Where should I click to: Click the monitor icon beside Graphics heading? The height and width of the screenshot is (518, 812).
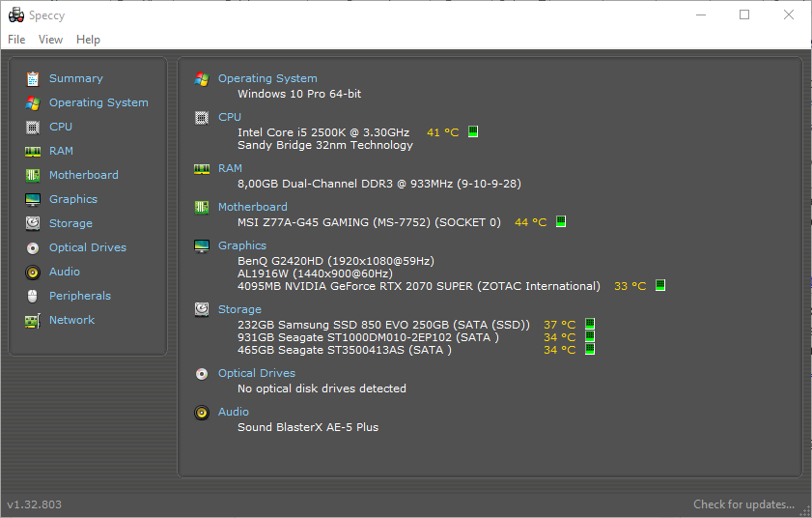(x=202, y=246)
